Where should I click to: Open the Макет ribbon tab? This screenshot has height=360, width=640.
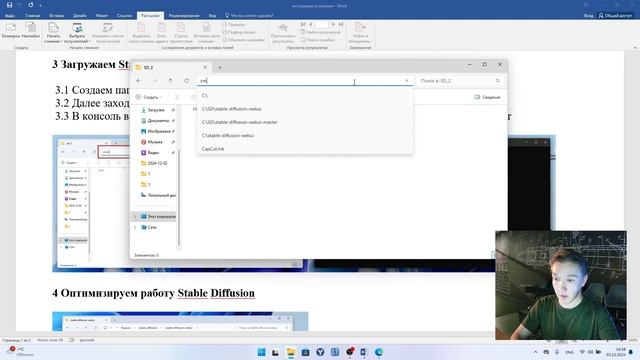(x=102, y=16)
